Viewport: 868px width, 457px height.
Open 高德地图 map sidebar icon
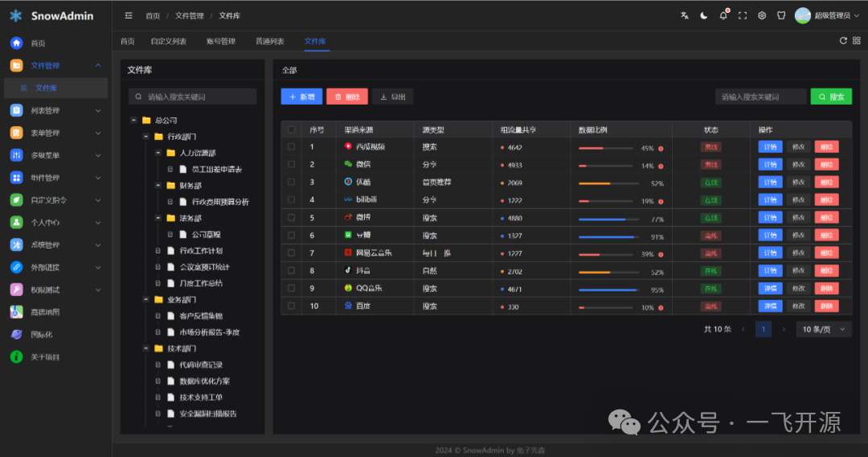coord(16,312)
